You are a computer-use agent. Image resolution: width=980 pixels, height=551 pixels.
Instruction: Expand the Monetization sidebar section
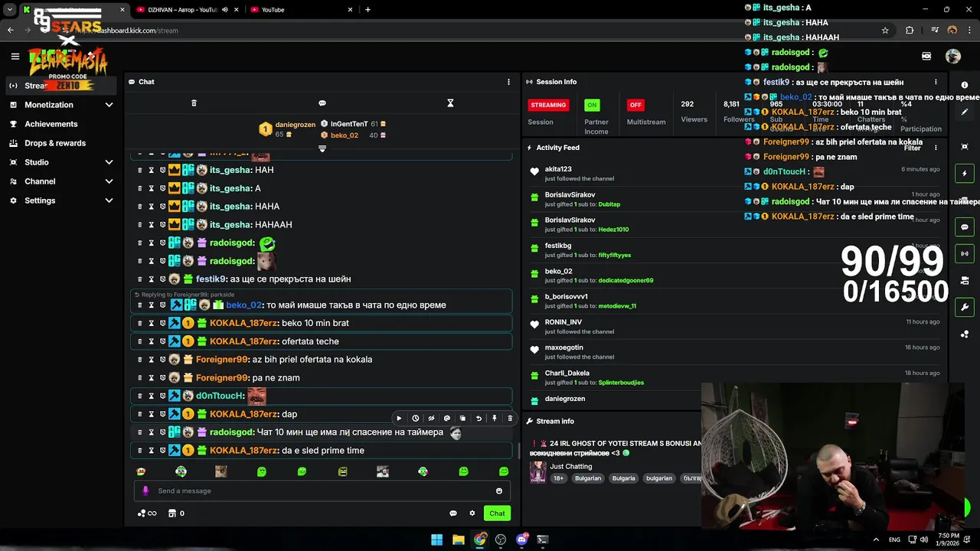pyautogui.click(x=109, y=105)
